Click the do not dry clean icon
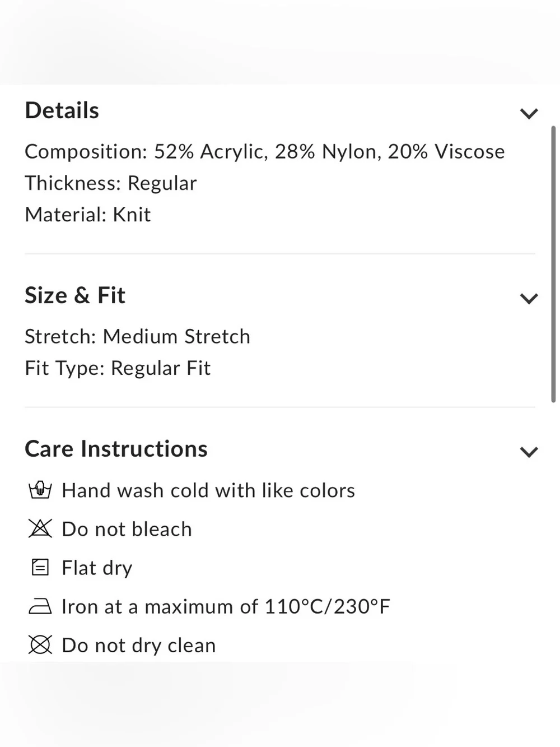 coord(40,644)
